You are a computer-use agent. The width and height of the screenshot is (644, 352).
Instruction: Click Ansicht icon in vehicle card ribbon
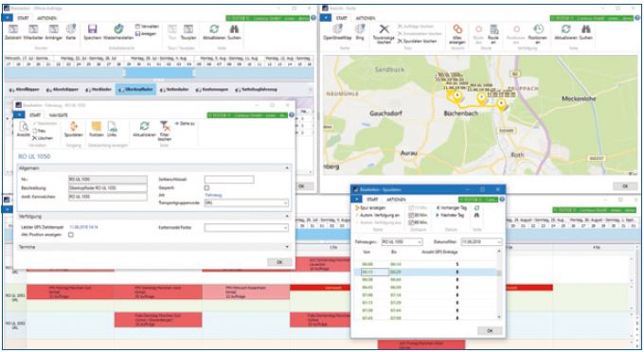pyautogui.click(x=24, y=130)
